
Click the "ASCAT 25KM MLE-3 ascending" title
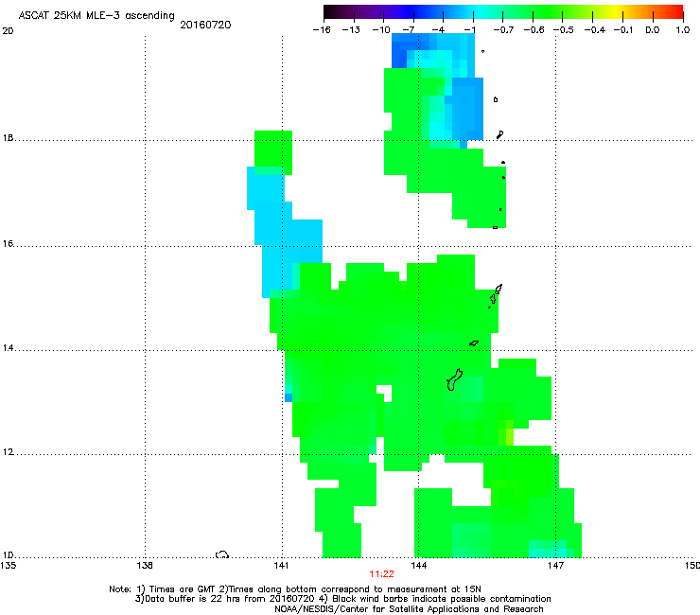[x=96, y=16]
